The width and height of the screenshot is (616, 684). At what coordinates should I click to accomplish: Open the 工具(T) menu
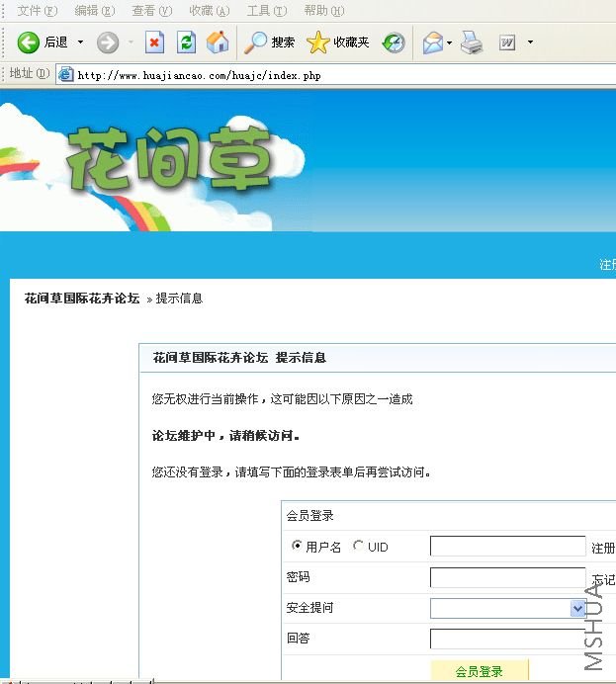[267, 11]
